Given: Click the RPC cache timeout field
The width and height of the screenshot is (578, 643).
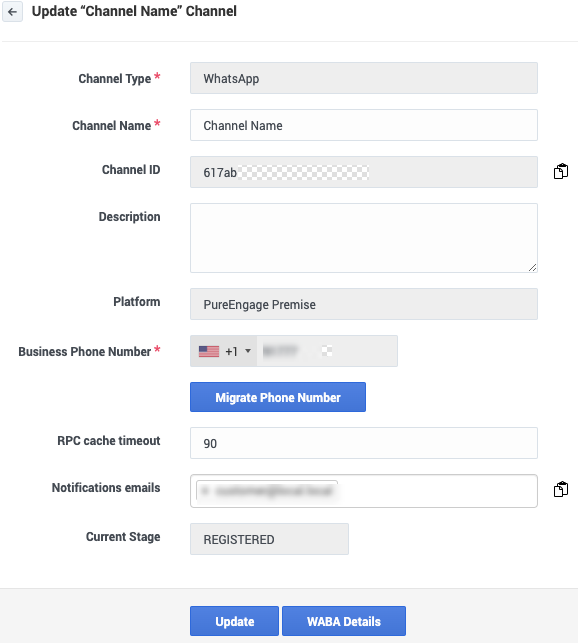Looking at the screenshot, I should 364,443.
